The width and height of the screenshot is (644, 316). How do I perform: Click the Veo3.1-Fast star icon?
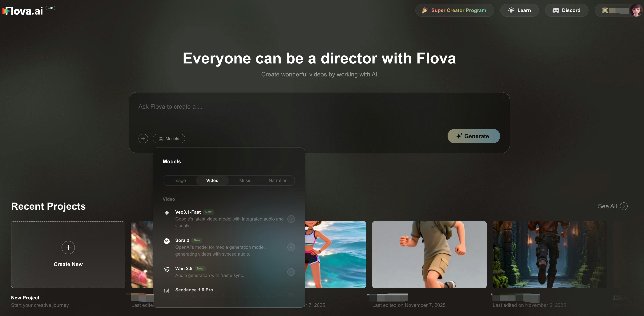pyautogui.click(x=167, y=213)
